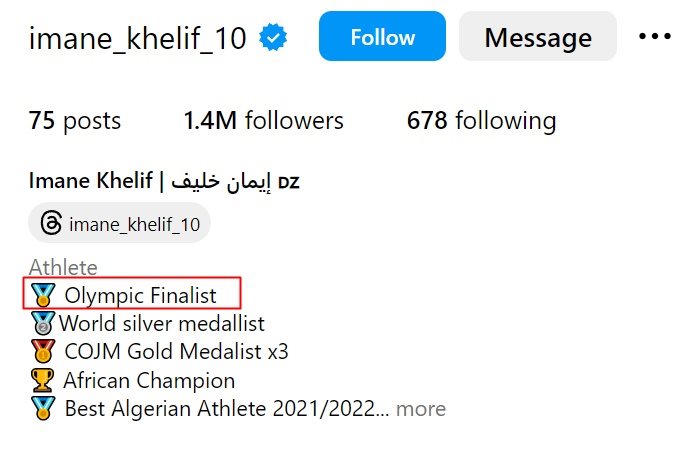Follow the imane_khelif_10 account
This screenshot has width=700, height=455.
(x=382, y=38)
